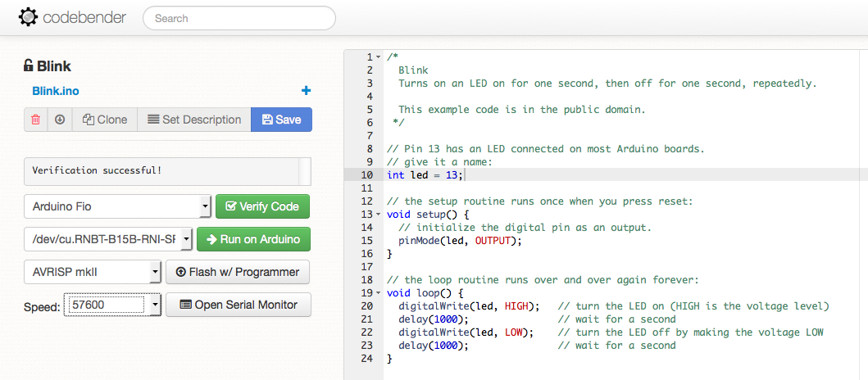Collapse the setup() fold at line 13

pyautogui.click(x=378, y=215)
